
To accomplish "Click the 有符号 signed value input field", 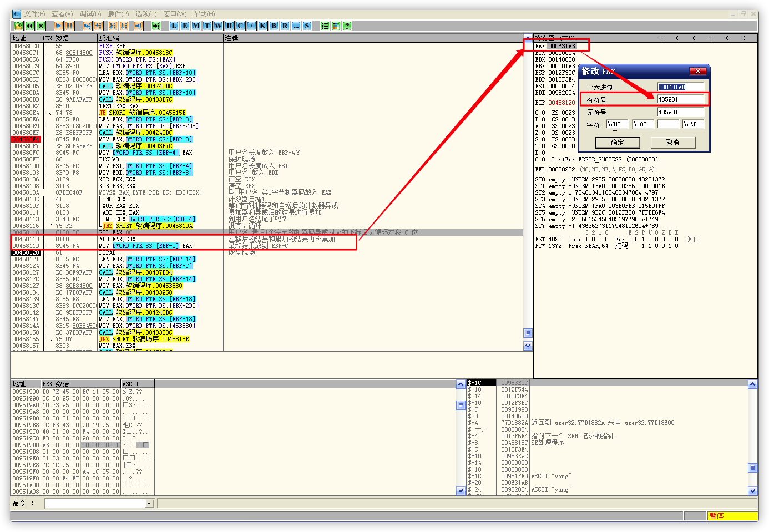I will 680,100.
